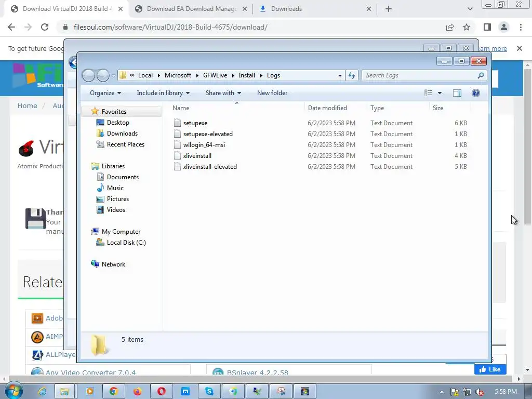Bookmark this page with the star
The width and height of the screenshot is (532, 399).
(467, 27)
